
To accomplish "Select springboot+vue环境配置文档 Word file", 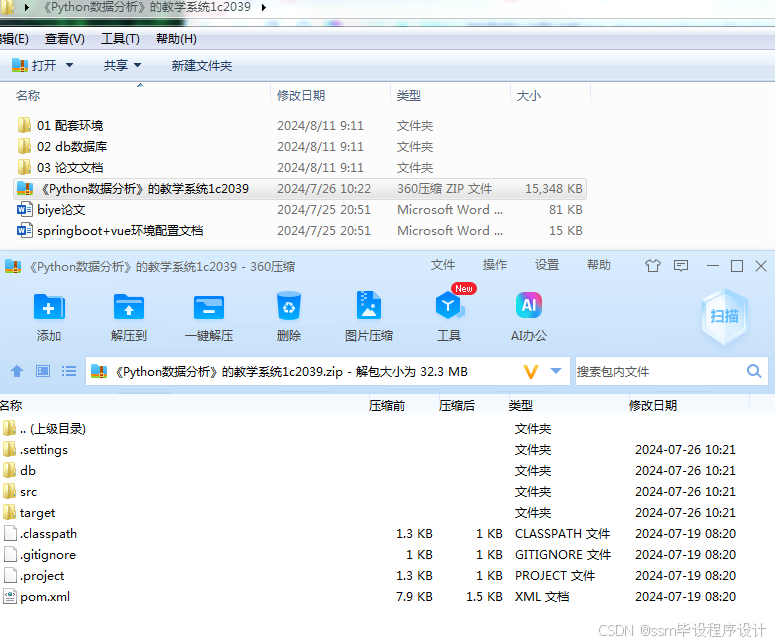I will [110, 231].
